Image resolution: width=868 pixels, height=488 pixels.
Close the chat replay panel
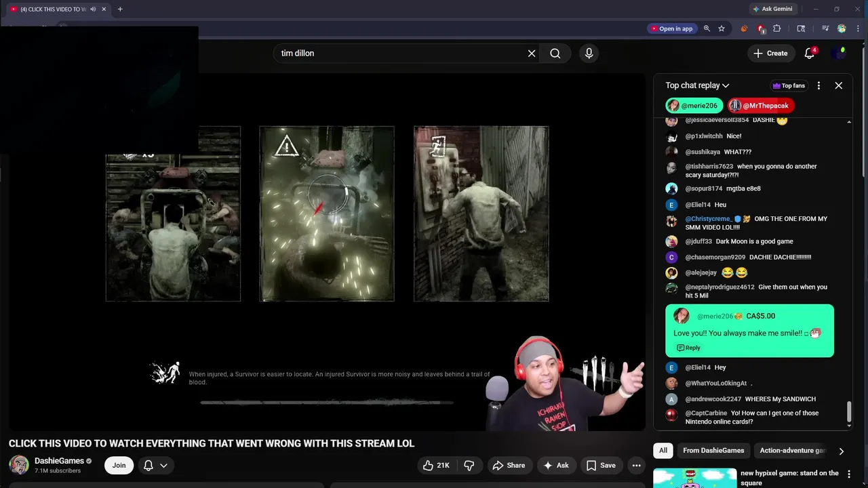tap(839, 85)
